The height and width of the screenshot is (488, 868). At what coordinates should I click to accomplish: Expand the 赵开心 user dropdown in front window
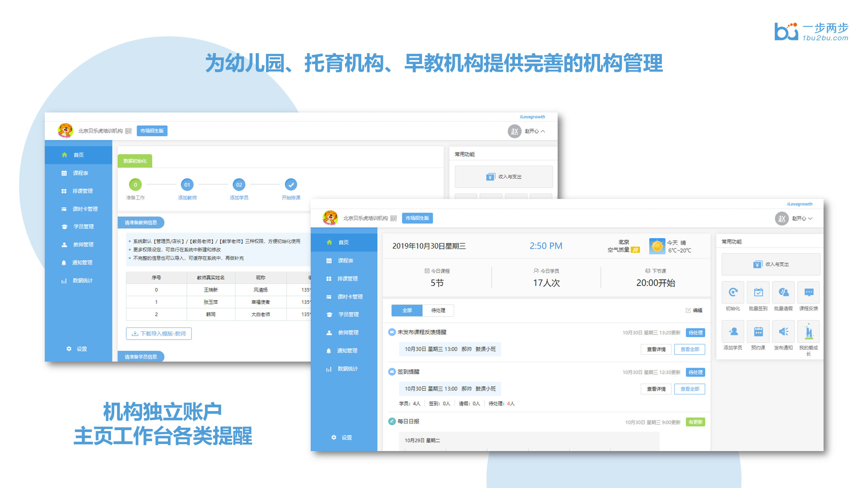[x=802, y=219]
